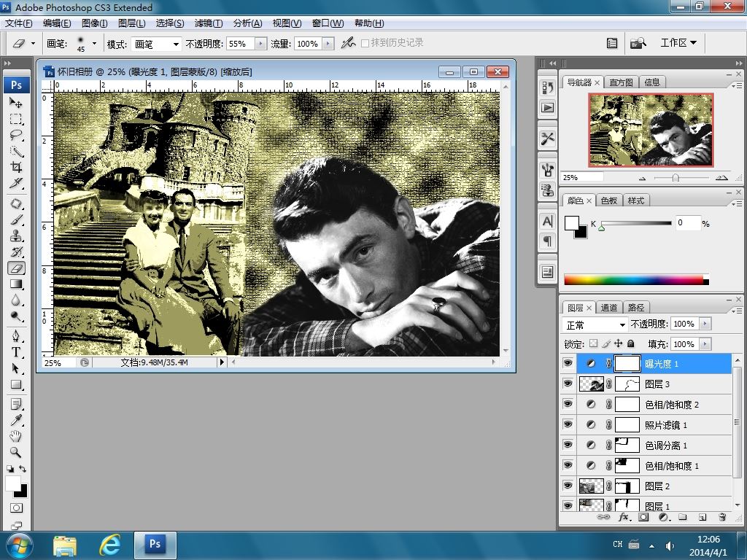
Task: Open the 滤镜(T) menu
Action: (x=208, y=23)
